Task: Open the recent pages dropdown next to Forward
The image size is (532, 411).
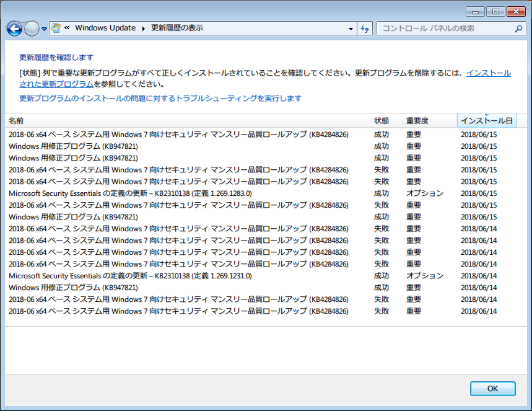Action: 44,29
